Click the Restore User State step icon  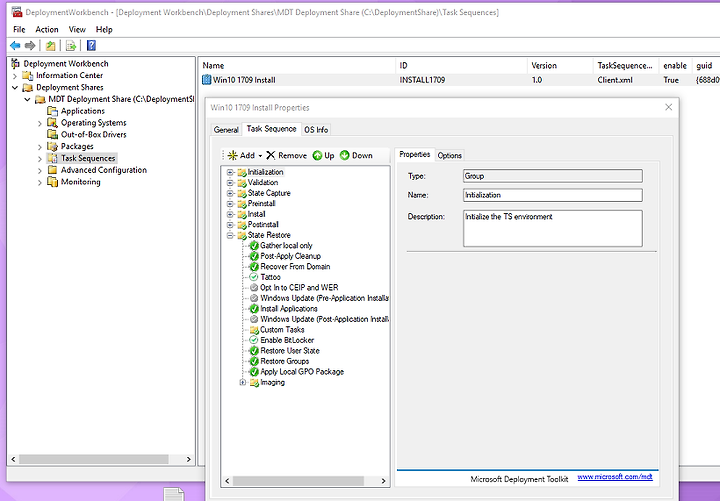tap(254, 351)
